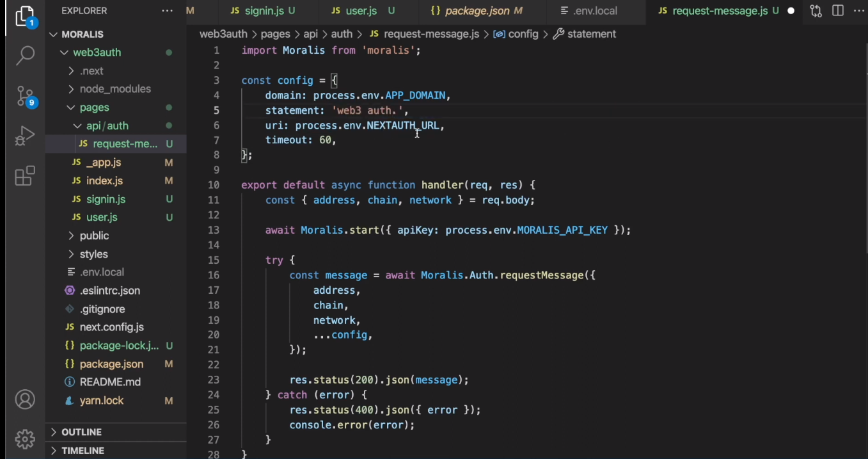The width and height of the screenshot is (868, 459).
Task: Open next.config.js from the explorer
Action: 111,327
